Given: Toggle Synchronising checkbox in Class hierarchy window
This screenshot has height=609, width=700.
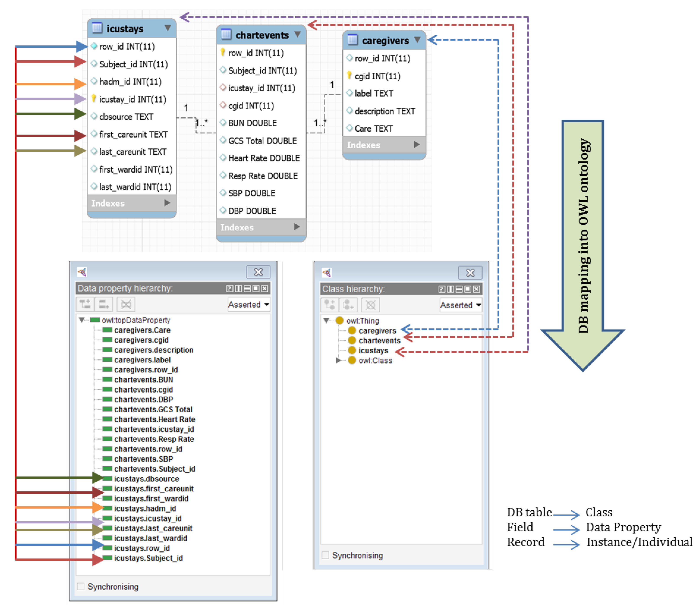Looking at the screenshot, I should (325, 555).
